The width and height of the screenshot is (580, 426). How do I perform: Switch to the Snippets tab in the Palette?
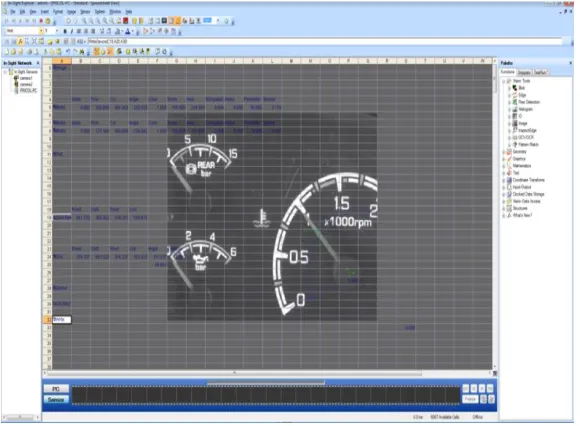(x=524, y=72)
